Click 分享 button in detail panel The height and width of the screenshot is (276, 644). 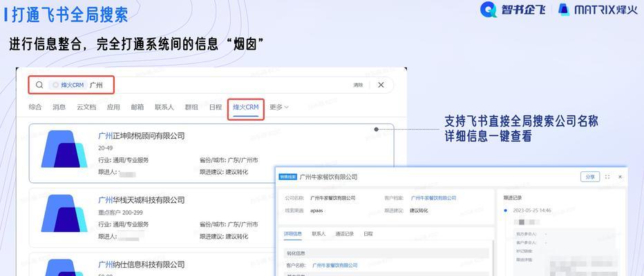tap(590, 177)
